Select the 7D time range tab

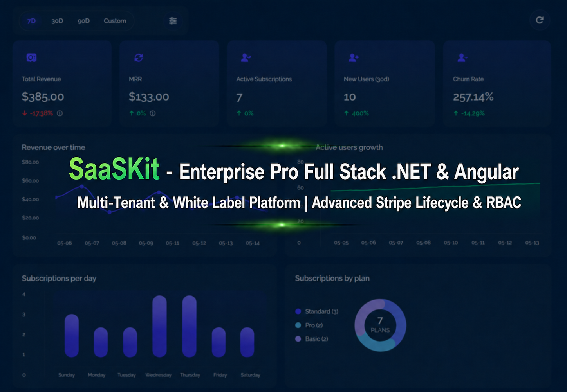pyautogui.click(x=31, y=21)
